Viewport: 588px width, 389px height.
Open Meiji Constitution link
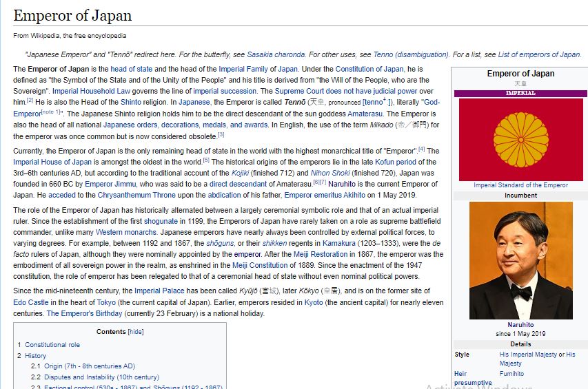(x=260, y=266)
